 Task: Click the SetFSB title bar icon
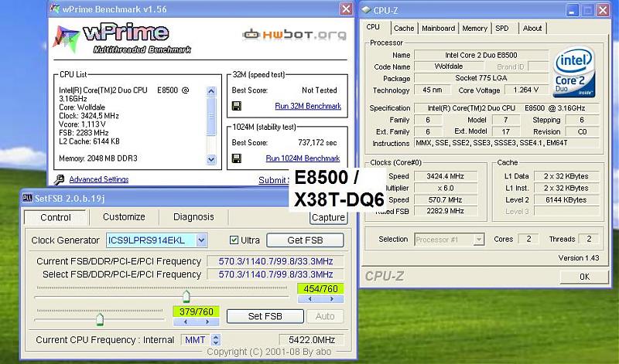[27, 198]
